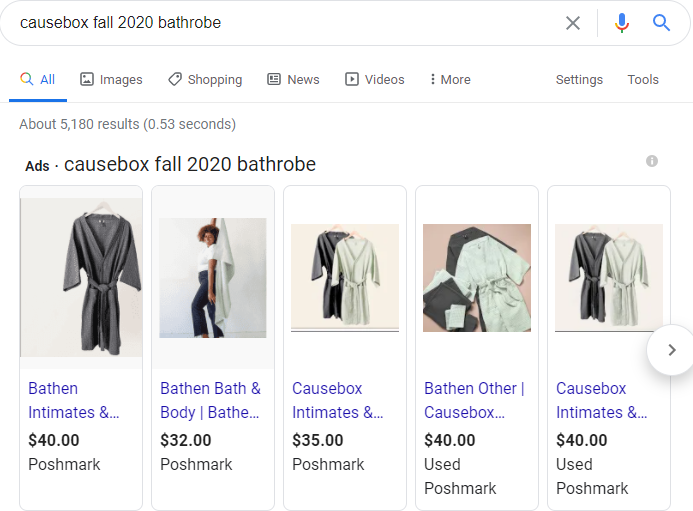The image size is (693, 511).
Task: Open the Bathen Other | Causebox listing
Action: pyautogui.click(x=474, y=400)
